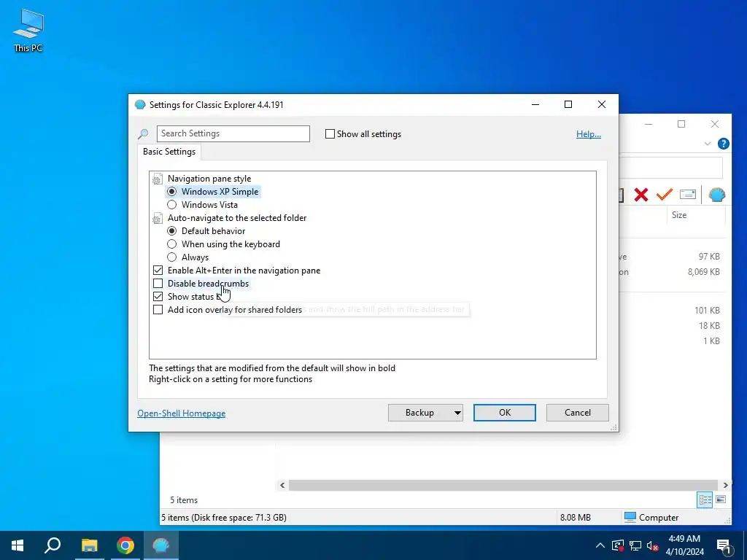Screen dimensions: 747x560
Task: Click the Email envelope icon in Explorer toolbar
Action: click(687, 194)
